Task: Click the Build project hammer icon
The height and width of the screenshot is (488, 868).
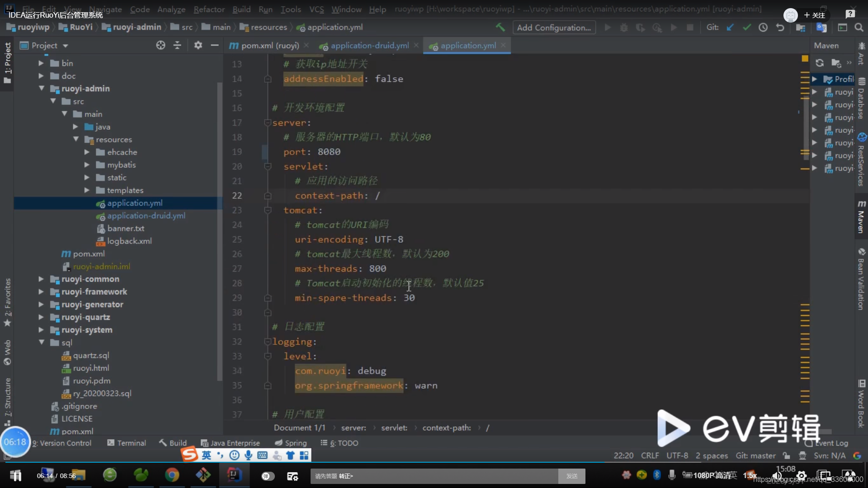Action: click(x=500, y=28)
